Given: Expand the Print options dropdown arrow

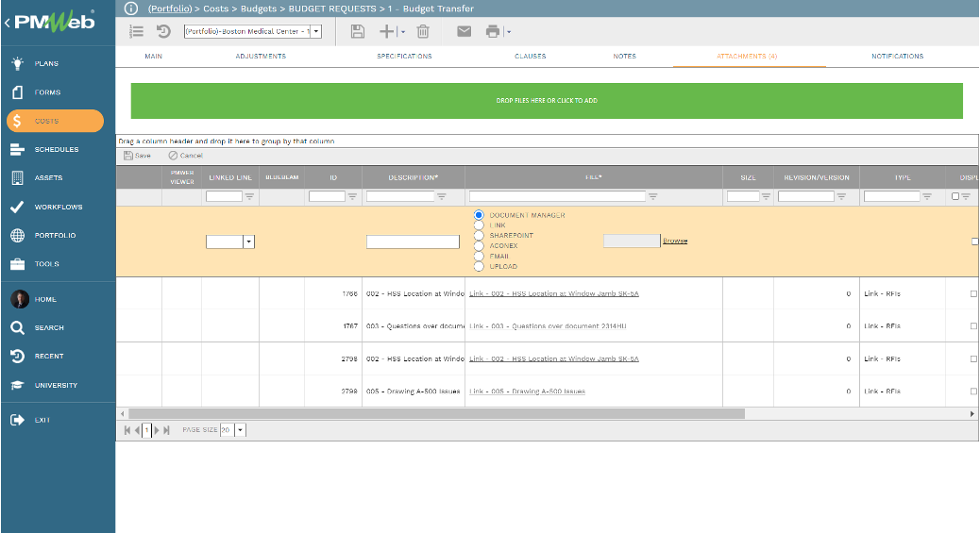Looking at the screenshot, I should [x=509, y=32].
